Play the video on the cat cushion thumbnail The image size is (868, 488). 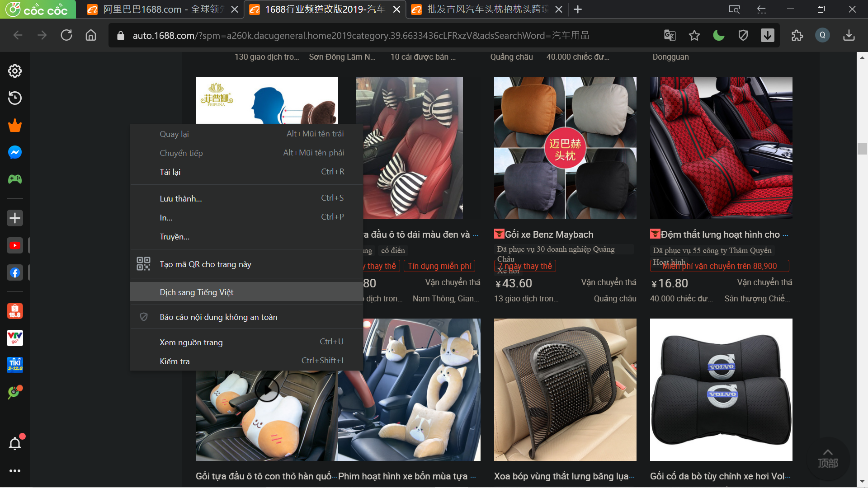pyautogui.click(x=267, y=389)
